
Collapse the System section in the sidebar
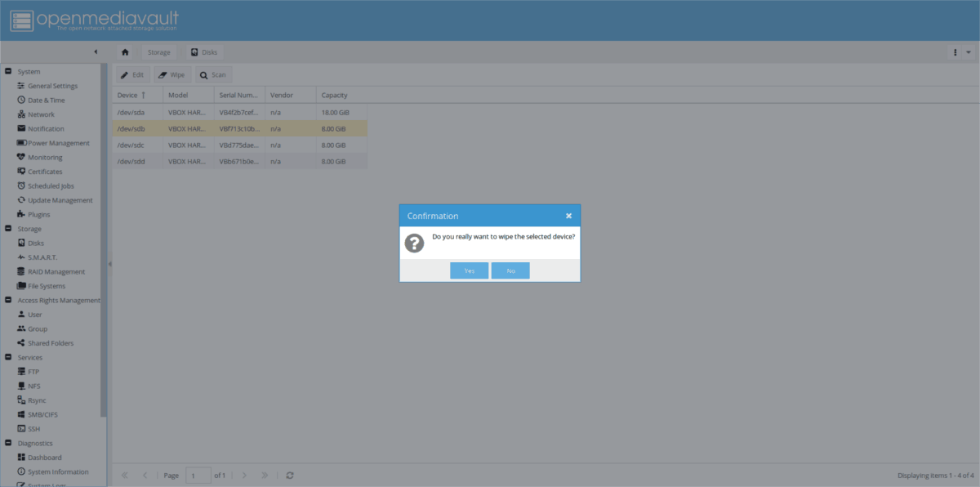coord(9,71)
